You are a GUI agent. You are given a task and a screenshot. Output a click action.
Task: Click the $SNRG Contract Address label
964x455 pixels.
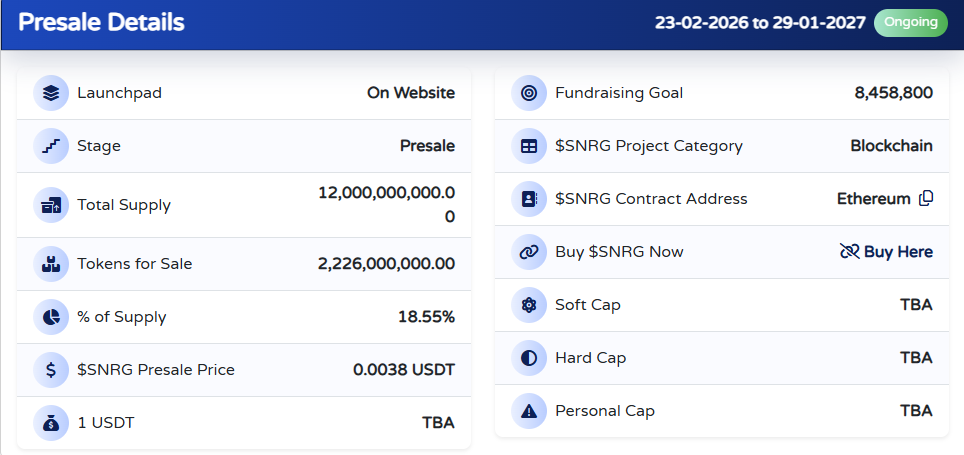[x=651, y=199]
